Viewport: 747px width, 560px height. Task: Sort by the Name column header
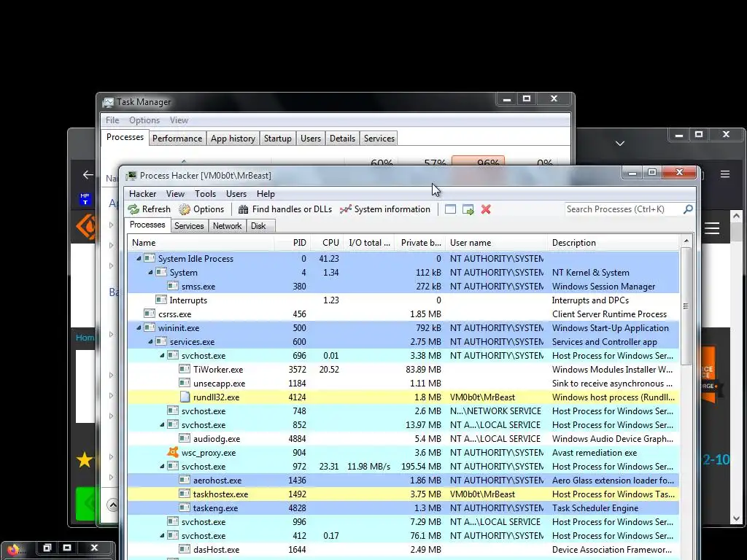click(x=201, y=243)
